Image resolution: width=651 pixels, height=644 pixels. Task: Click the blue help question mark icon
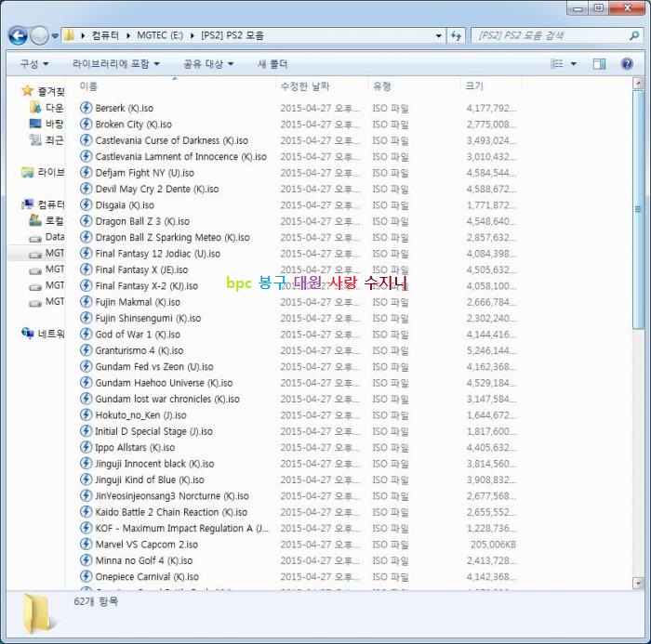click(x=627, y=64)
